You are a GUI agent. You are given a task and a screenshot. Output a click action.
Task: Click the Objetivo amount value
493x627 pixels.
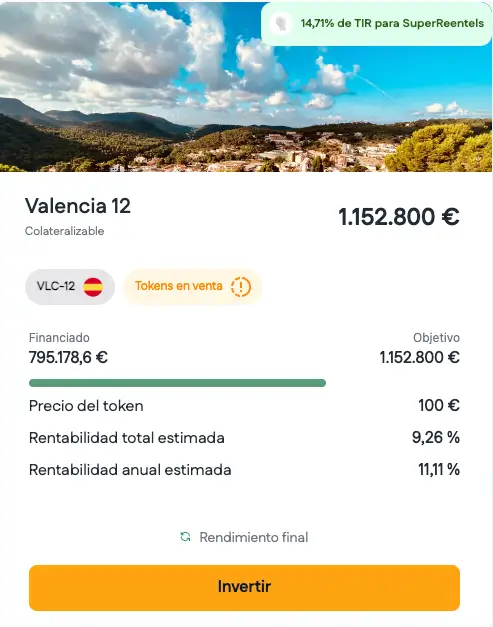(420, 357)
